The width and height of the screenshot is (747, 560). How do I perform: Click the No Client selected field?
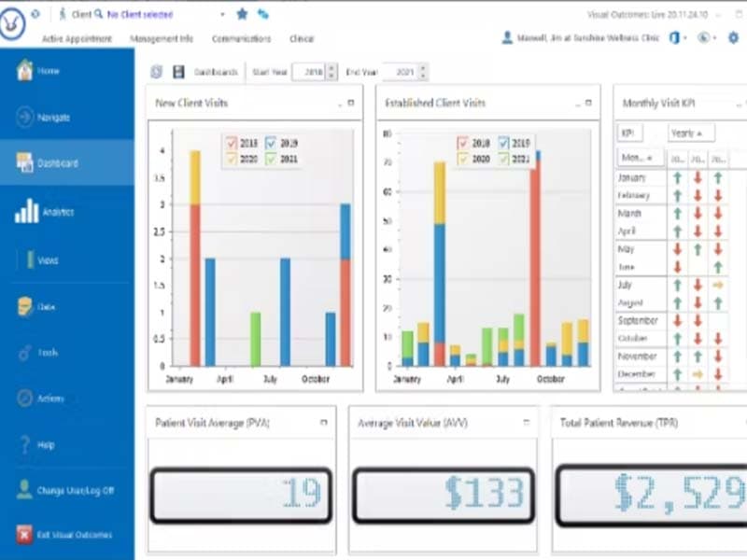click(x=139, y=15)
